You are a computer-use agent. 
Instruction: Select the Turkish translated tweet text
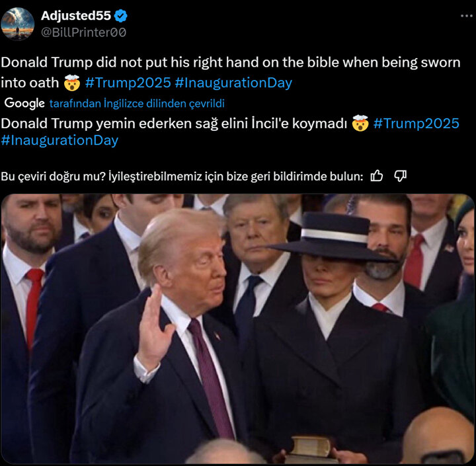(230, 132)
